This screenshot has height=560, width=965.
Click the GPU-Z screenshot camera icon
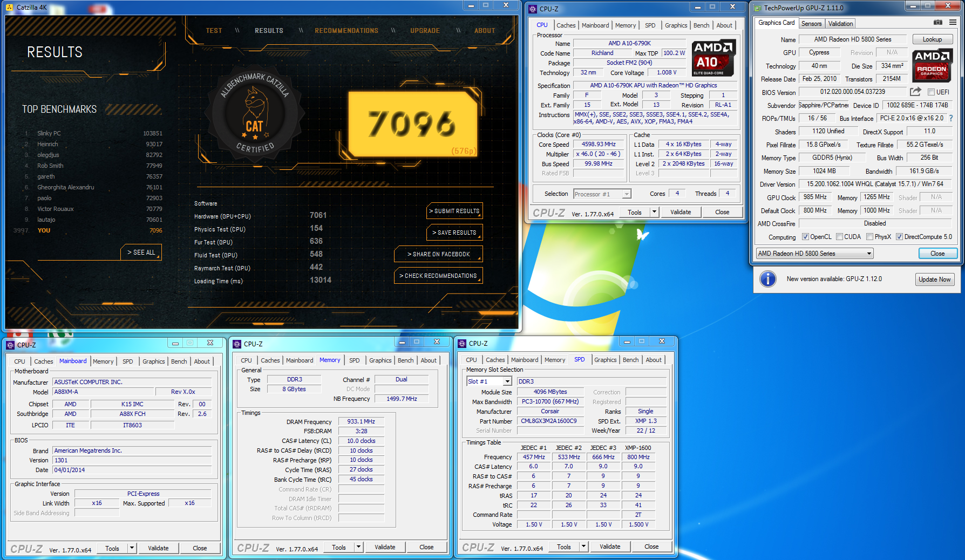pos(938,22)
